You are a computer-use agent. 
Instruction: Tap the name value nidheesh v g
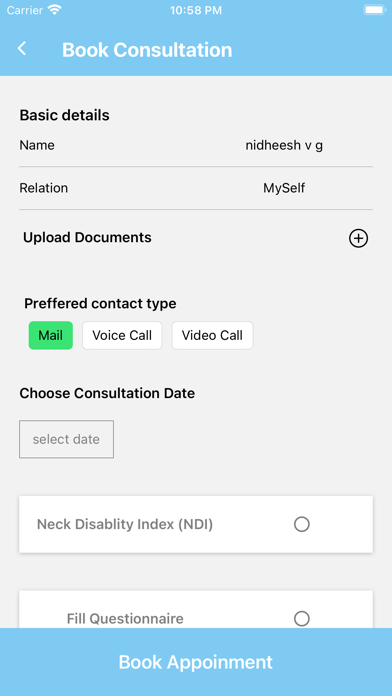(284, 145)
